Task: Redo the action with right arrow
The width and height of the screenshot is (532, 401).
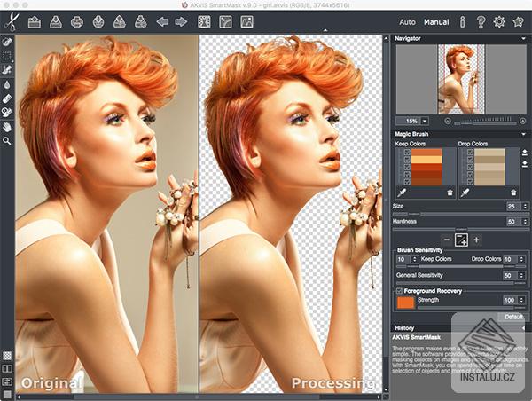Action: pyautogui.click(x=181, y=22)
